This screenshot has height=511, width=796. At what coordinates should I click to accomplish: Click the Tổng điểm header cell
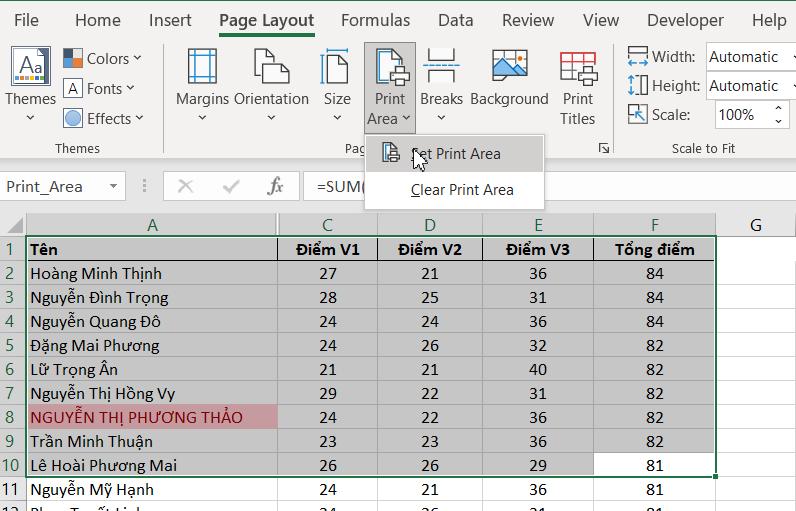coord(654,249)
